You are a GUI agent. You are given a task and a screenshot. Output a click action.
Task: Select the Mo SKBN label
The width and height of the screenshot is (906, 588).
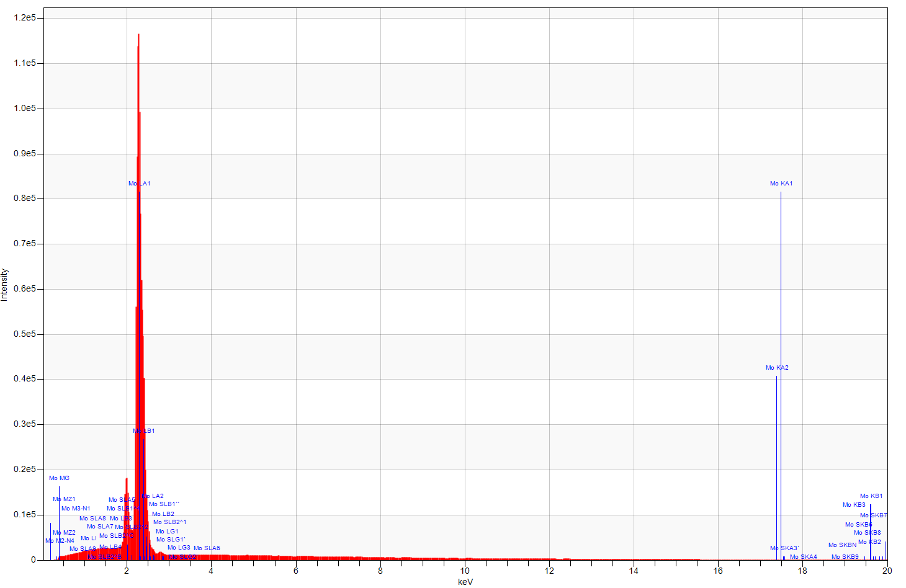[842, 545]
